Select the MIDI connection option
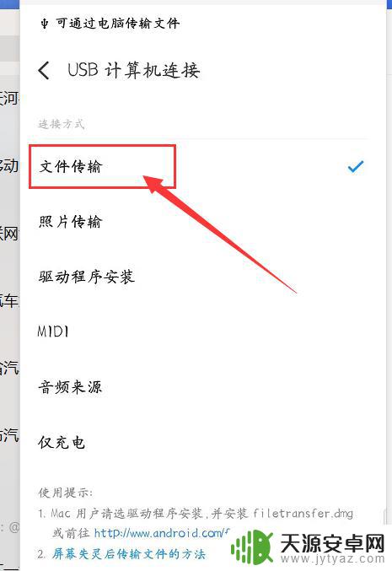The image size is (392, 571). (200, 331)
